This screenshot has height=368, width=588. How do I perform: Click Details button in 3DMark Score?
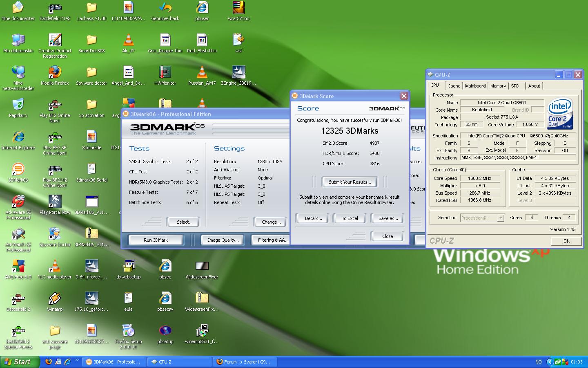313,218
